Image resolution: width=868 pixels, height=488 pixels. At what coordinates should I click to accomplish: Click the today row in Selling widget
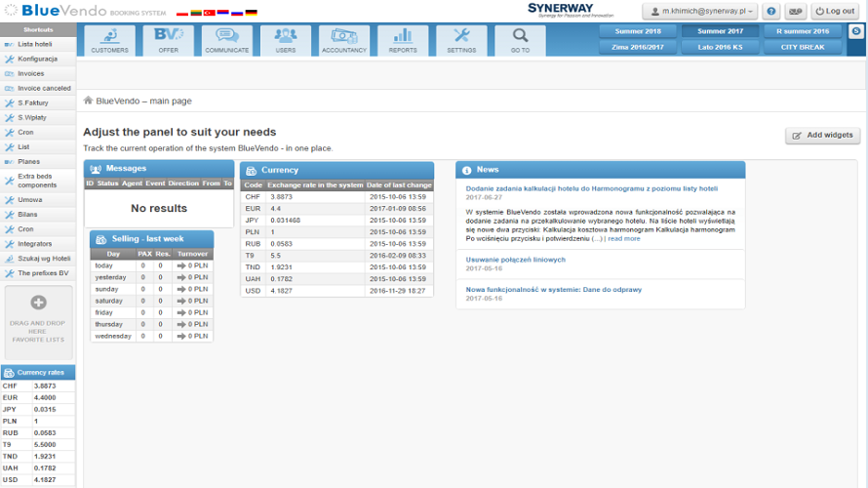pyautogui.click(x=152, y=265)
